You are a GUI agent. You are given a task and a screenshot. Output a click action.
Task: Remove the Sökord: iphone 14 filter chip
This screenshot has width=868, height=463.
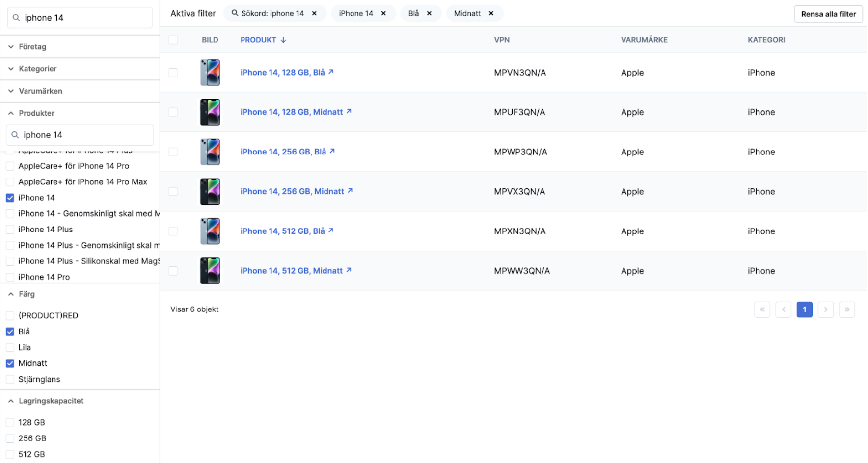314,14
